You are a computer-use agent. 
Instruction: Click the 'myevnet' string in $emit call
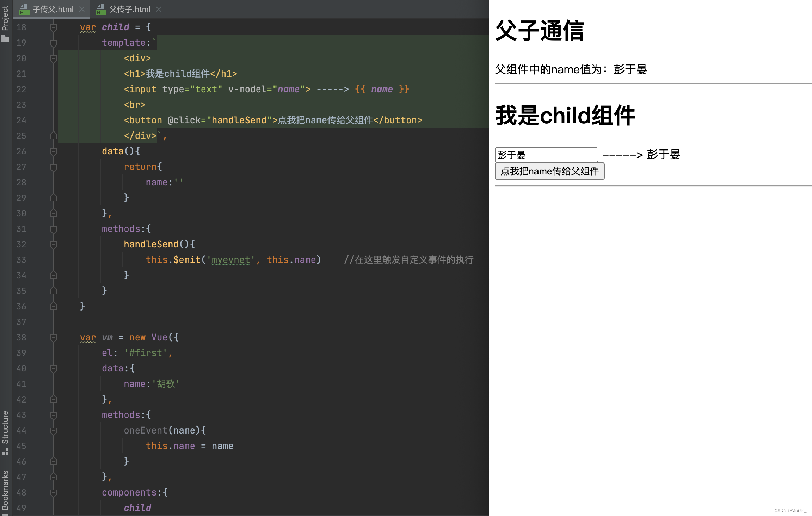(231, 260)
